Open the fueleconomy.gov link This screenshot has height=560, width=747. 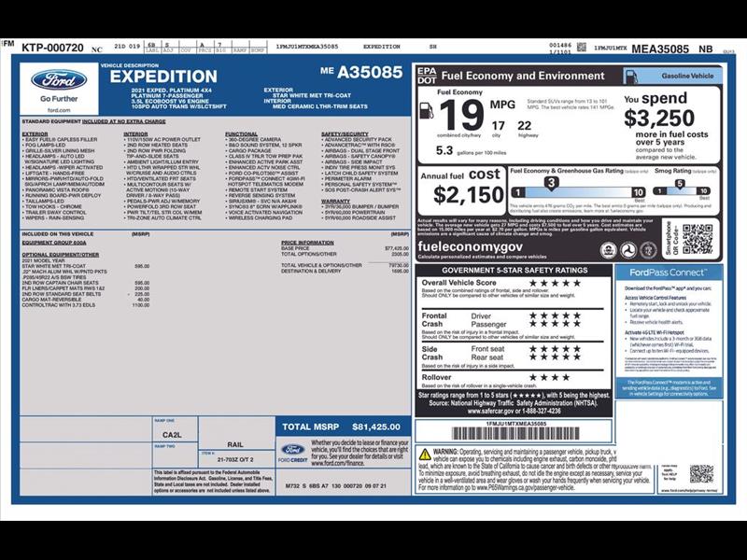(472, 245)
